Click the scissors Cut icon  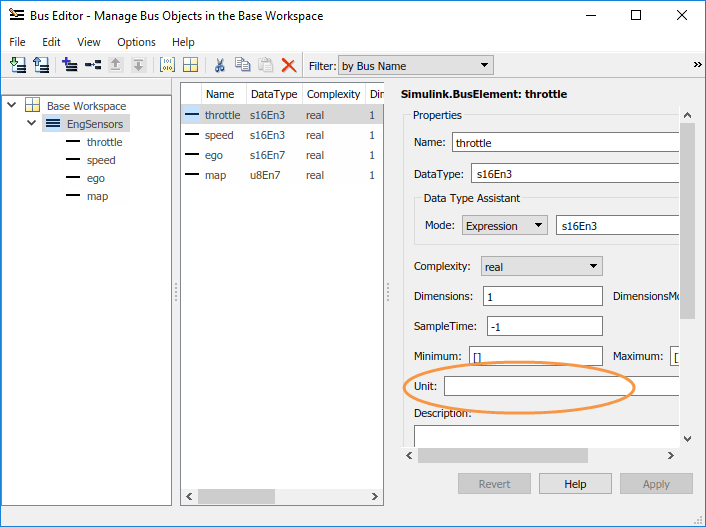tap(219, 65)
